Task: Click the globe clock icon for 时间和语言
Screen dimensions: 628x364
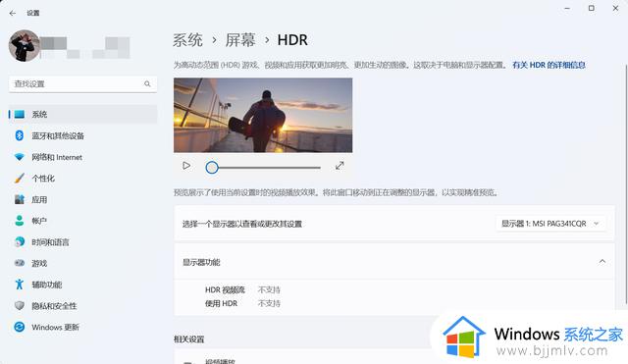Action: point(20,242)
